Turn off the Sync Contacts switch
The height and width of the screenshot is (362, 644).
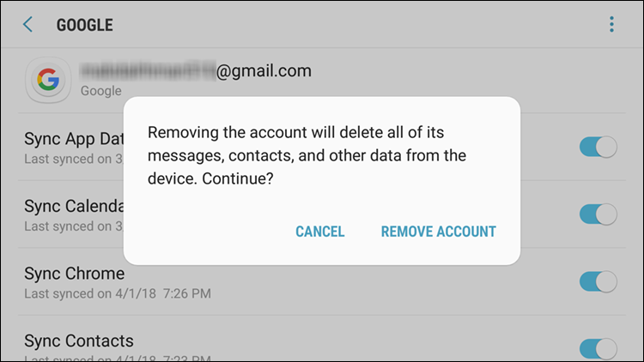pyautogui.click(x=598, y=347)
